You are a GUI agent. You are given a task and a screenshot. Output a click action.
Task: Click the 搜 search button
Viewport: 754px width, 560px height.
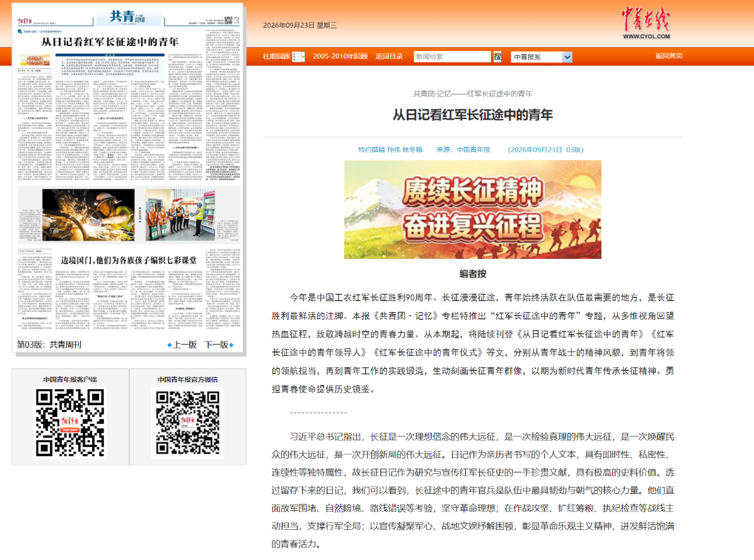pyautogui.click(x=497, y=57)
